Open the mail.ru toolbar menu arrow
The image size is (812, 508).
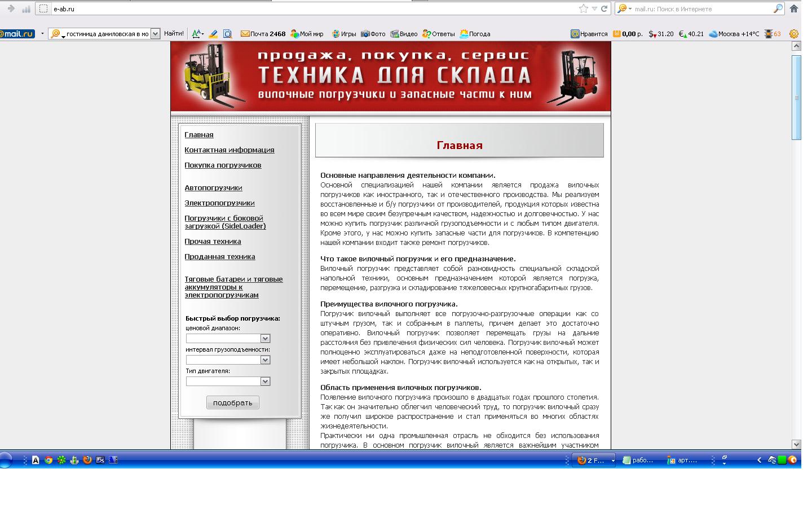42,34
